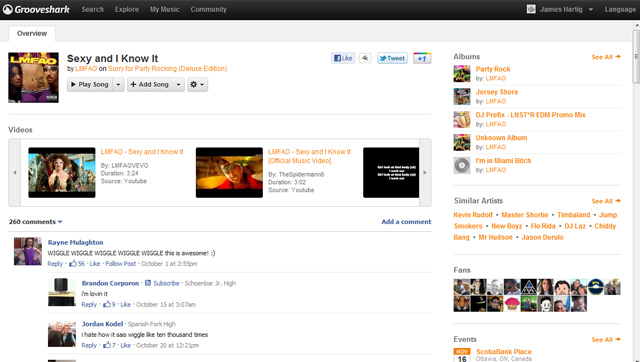Click the Timbaland similar artist link

(573, 215)
